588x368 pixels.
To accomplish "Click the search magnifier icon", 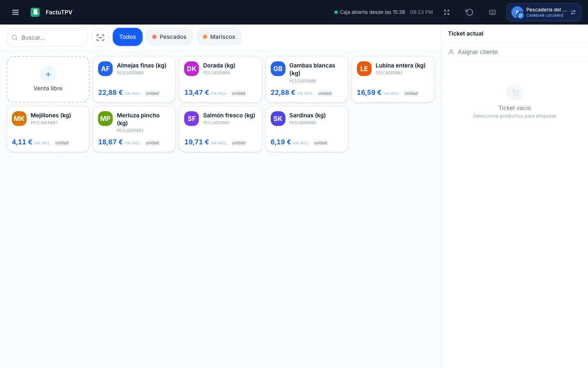I will click(x=15, y=38).
